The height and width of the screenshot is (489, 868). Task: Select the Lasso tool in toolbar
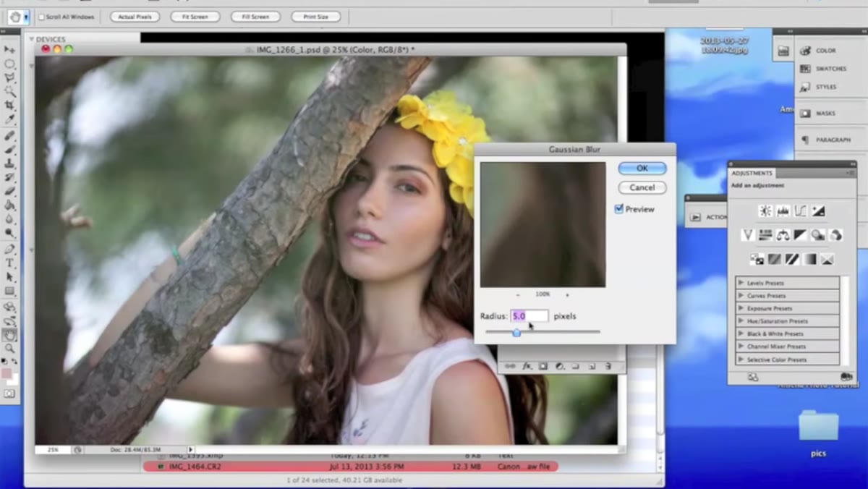click(9, 77)
